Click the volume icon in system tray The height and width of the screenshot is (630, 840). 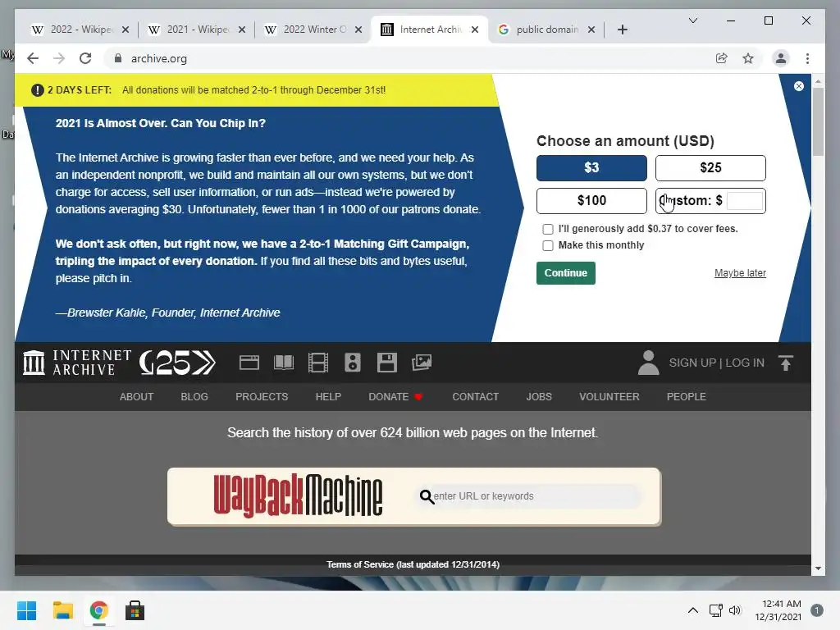[735, 610]
